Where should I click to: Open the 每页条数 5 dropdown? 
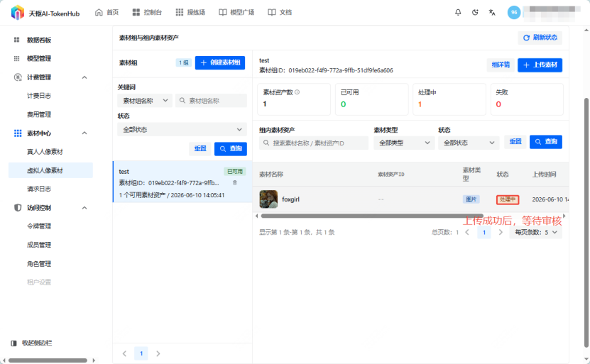pyautogui.click(x=536, y=233)
